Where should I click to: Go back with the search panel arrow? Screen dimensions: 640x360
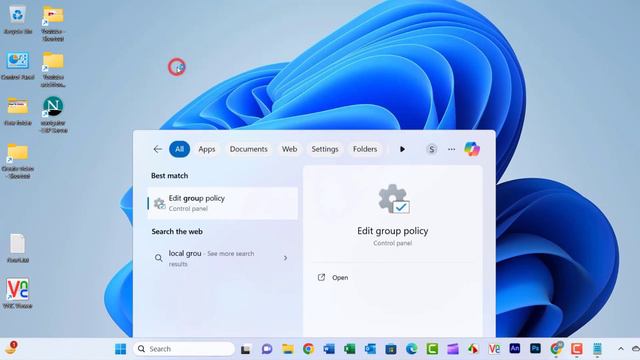point(158,149)
